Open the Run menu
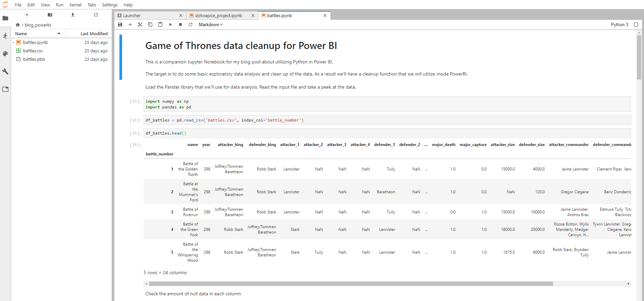Screen dimensions: 644x301 60,5
